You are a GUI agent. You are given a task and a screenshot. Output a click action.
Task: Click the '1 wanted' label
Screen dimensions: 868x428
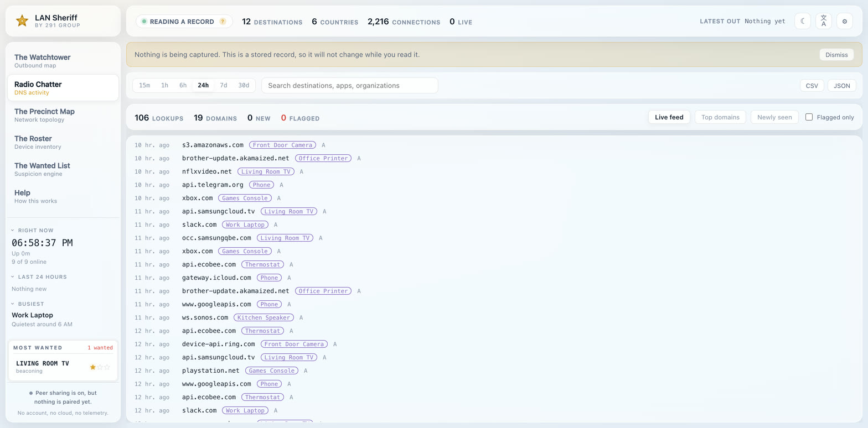coord(100,348)
